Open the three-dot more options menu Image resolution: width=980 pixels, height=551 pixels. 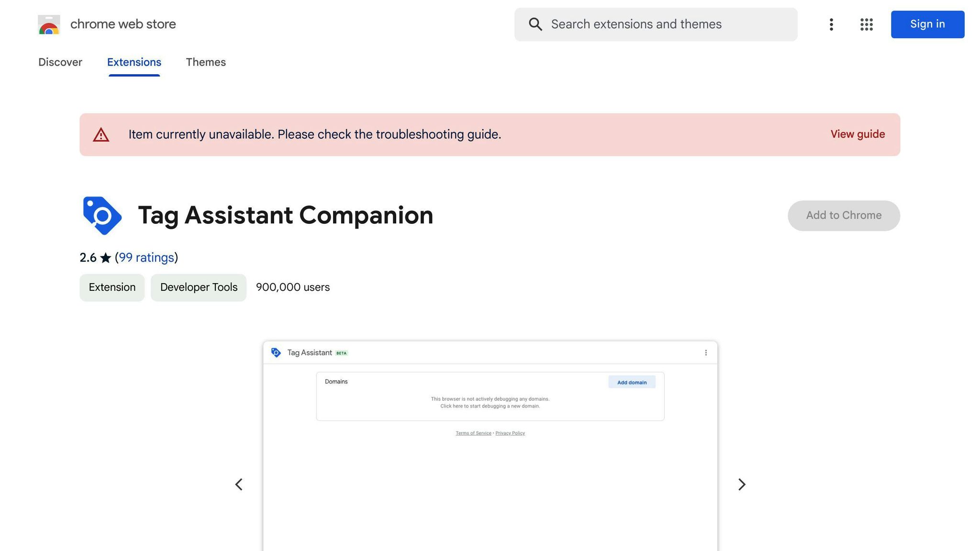pyautogui.click(x=831, y=24)
